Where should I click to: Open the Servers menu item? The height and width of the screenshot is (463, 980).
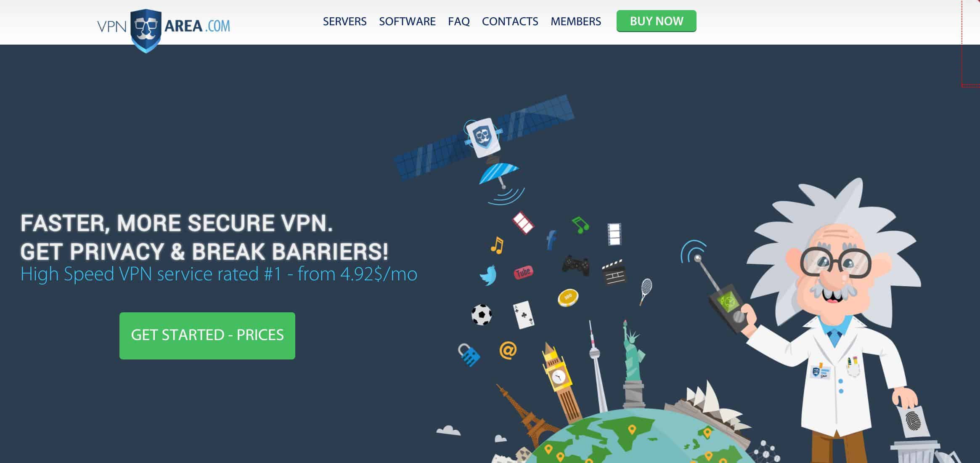click(x=344, y=21)
